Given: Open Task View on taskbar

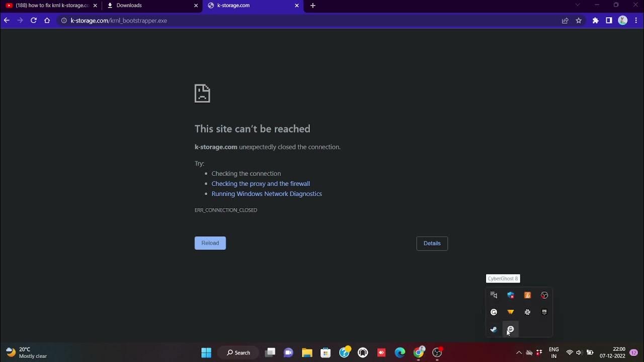Looking at the screenshot, I should coord(270,352).
